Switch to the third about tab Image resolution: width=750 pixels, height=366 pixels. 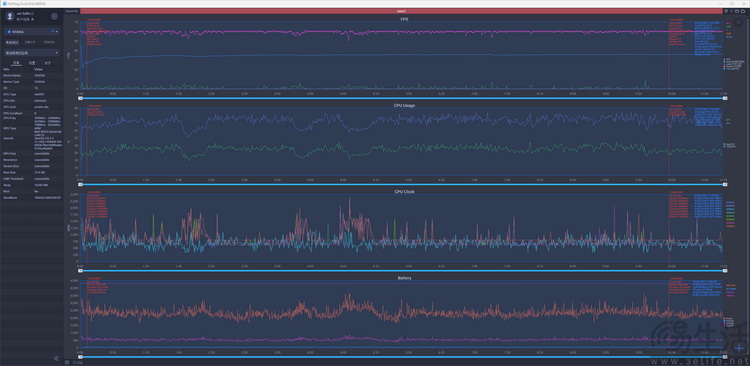click(x=47, y=63)
